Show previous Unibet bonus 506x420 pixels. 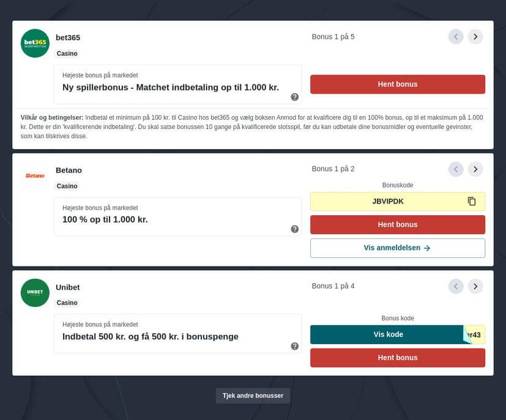click(456, 286)
